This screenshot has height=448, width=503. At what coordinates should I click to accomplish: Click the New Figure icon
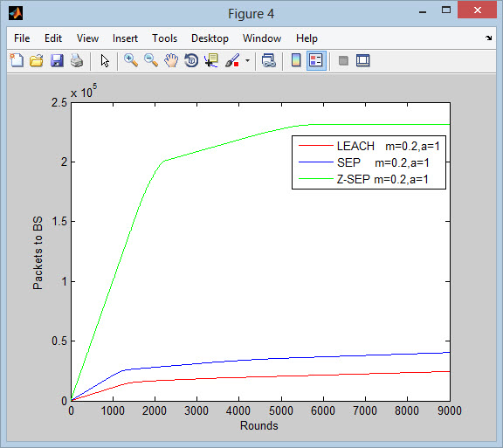click(x=17, y=60)
